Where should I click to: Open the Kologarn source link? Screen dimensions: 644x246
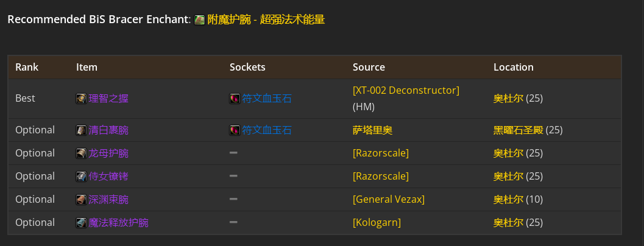pos(377,223)
